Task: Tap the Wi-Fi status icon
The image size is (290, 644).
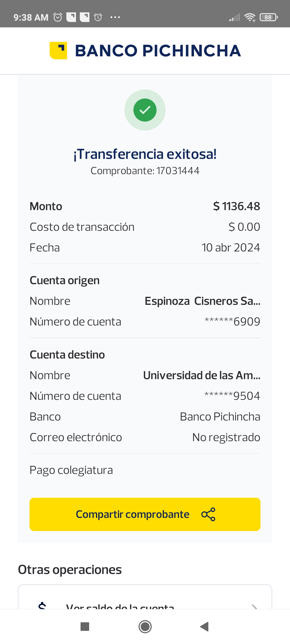Action: (x=250, y=17)
